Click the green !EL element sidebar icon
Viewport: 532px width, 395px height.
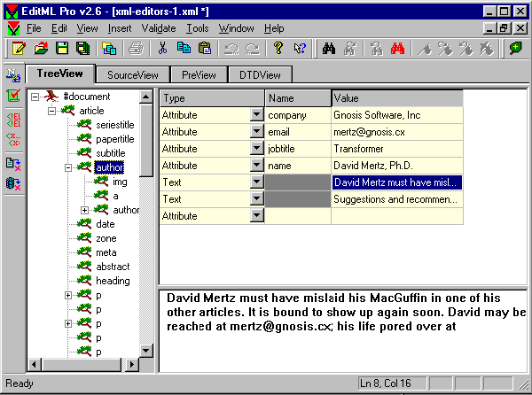pyautogui.click(x=13, y=120)
